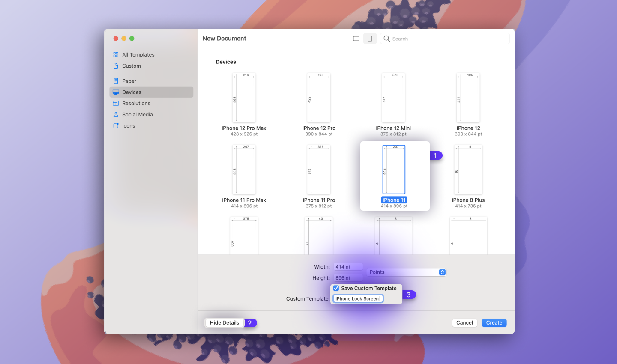Toggle the Save Custom Template checkbox
The height and width of the screenshot is (364, 617).
pos(336,288)
